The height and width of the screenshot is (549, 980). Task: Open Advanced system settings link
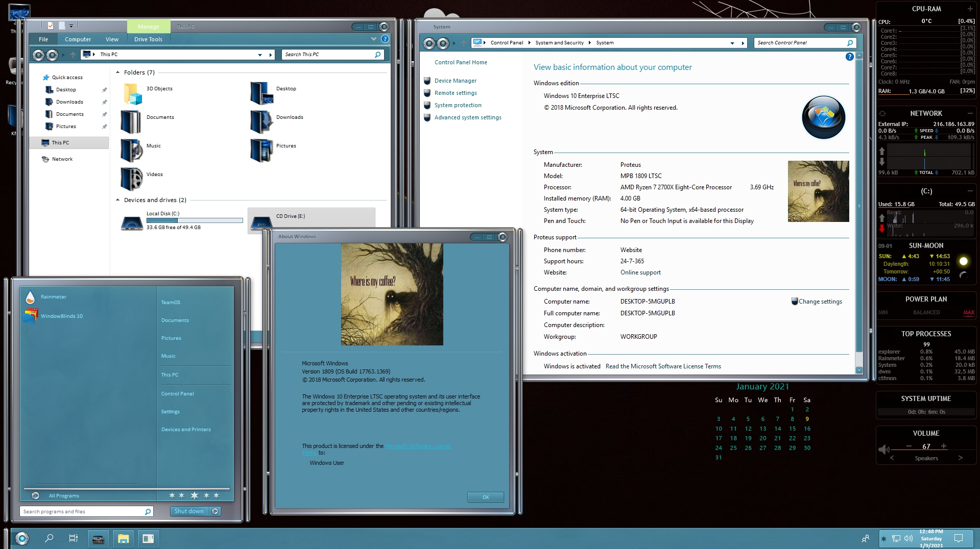pyautogui.click(x=467, y=117)
